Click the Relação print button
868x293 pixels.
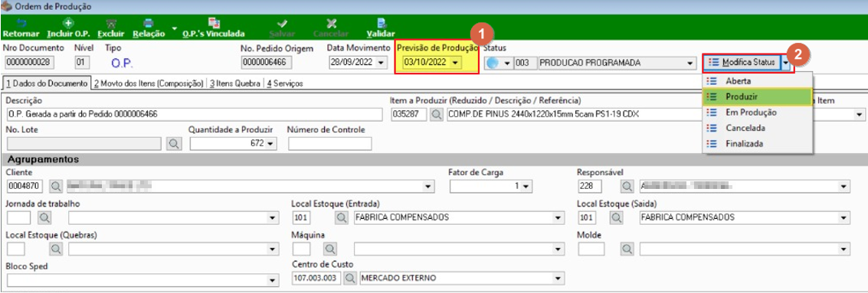(x=149, y=28)
